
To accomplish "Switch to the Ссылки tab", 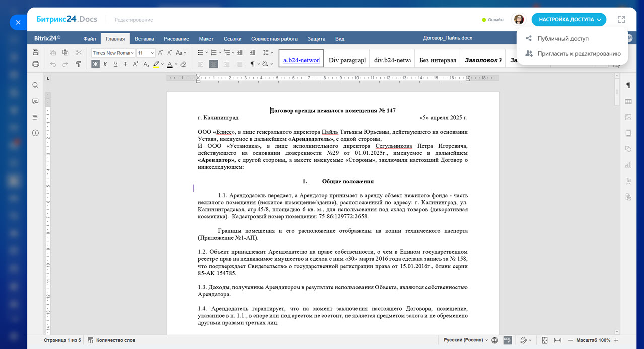I will coord(233,39).
